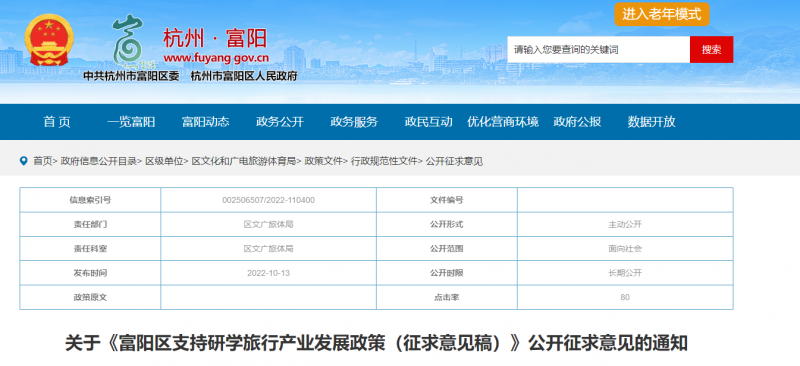
Task: Click the green Fuyang logo icon
Action: coord(128,41)
